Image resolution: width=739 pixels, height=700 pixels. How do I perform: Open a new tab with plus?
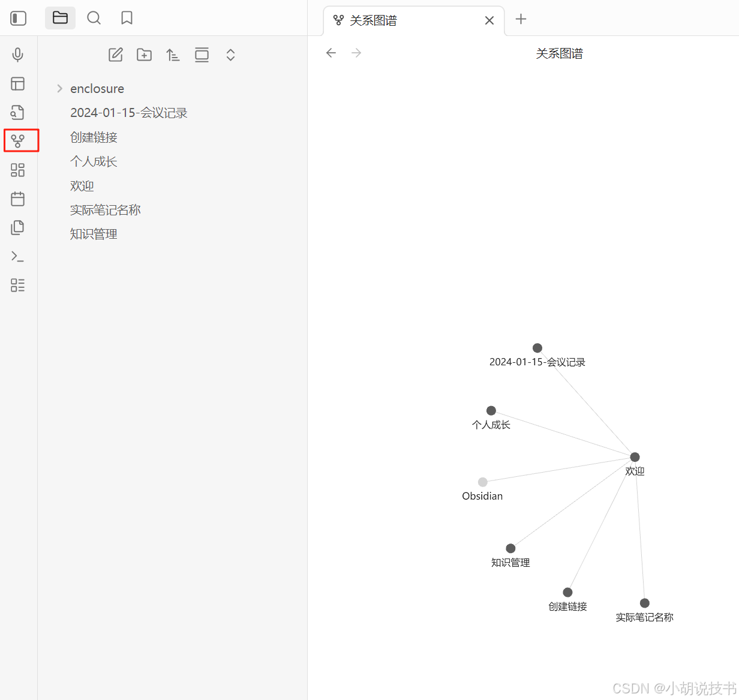pyautogui.click(x=521, y=19)
